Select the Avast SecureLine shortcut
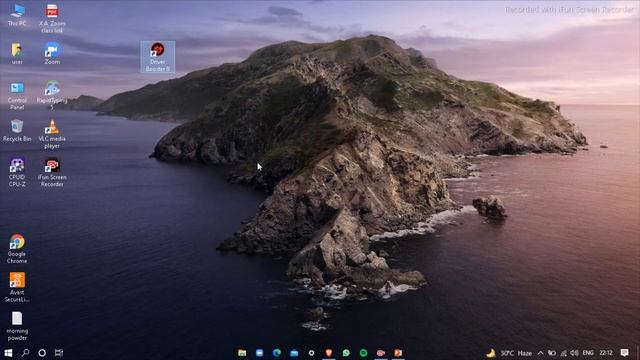This screenshot has height=360, width=640. [17, 287]
